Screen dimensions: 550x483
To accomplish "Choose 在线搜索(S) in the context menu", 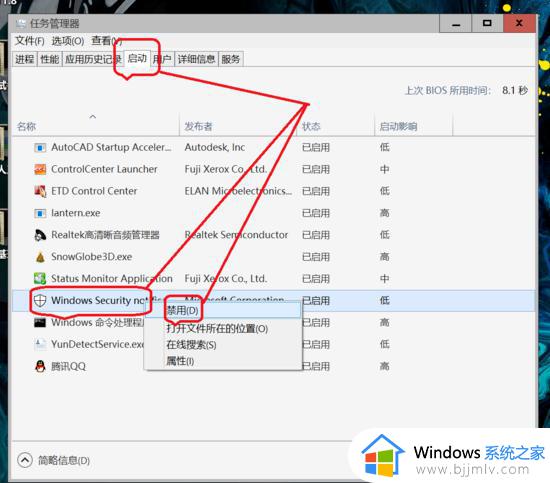I will [x=223, y=345].
